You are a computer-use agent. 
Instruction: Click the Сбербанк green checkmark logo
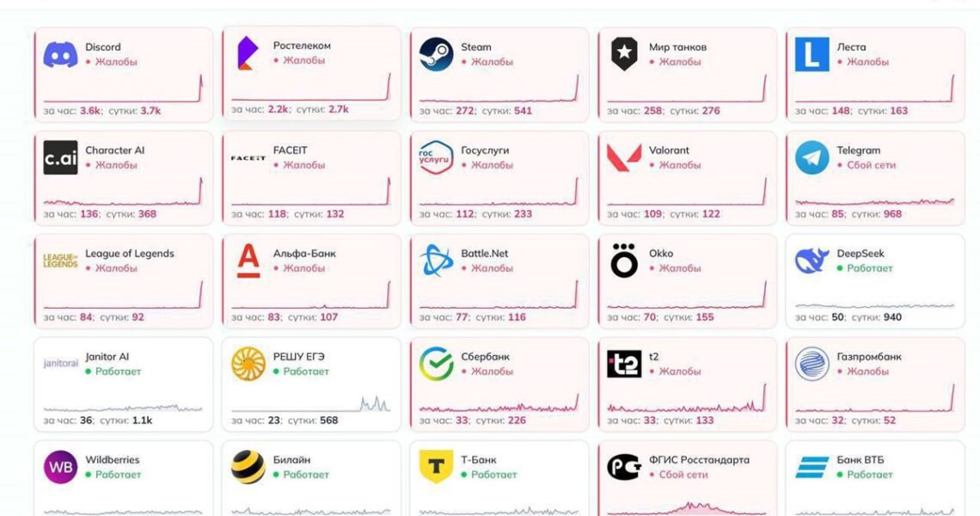436,364
